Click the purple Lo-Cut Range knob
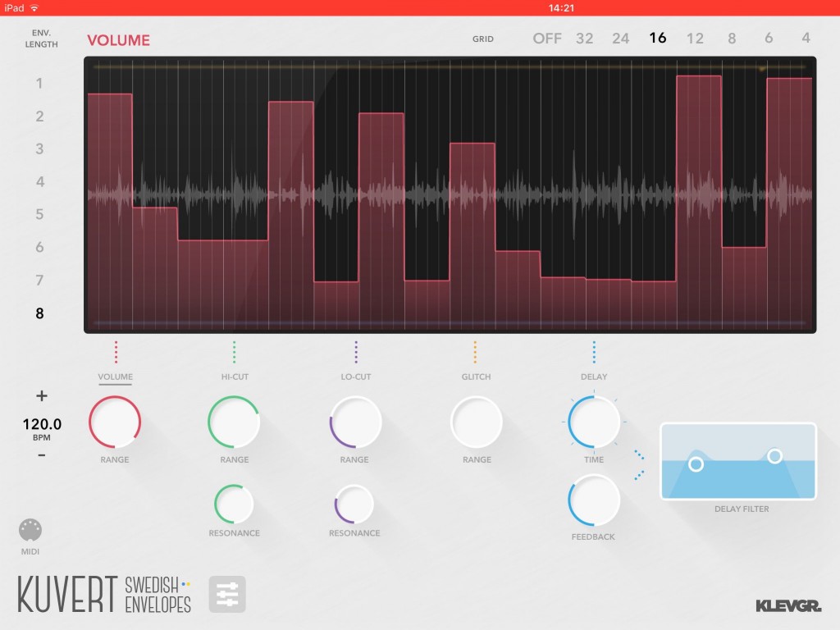 355,422
